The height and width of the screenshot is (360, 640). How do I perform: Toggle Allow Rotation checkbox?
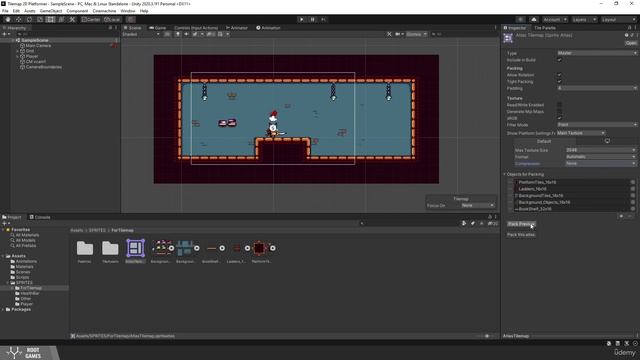pos(560,75)
